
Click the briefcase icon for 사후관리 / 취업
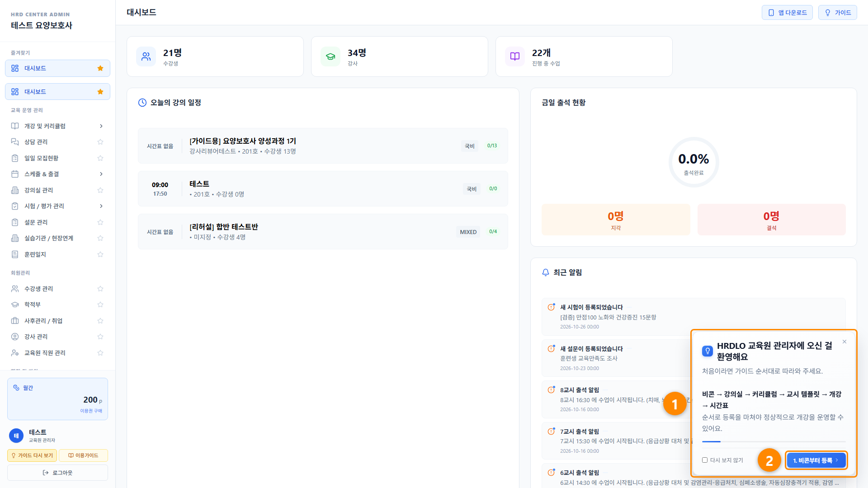click(15, 321)
